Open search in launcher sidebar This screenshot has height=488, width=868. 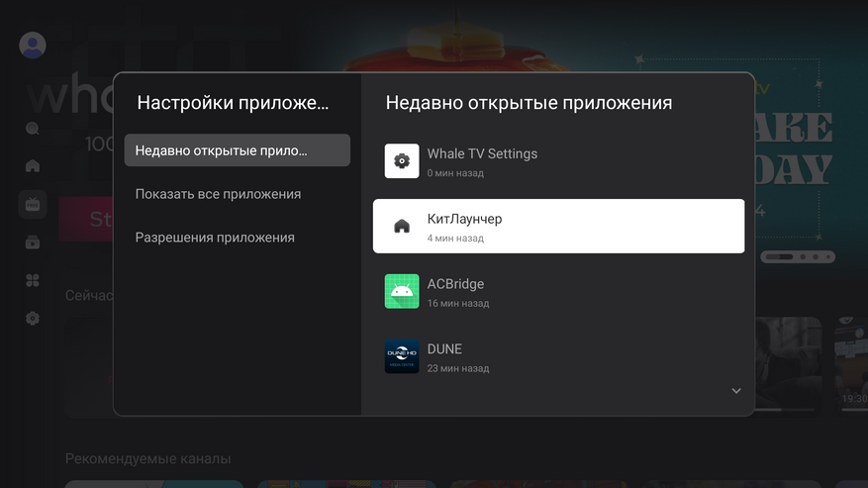tap(32, 129)
